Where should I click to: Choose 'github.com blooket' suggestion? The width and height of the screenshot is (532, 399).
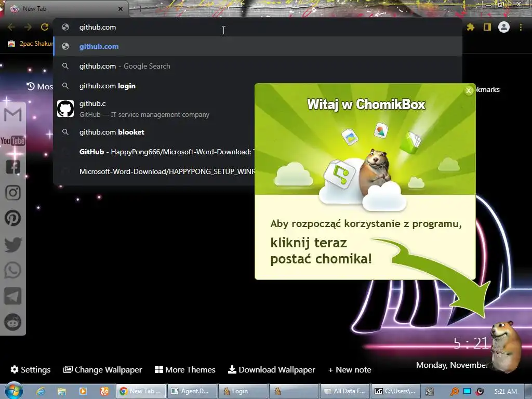click(154, 132)
